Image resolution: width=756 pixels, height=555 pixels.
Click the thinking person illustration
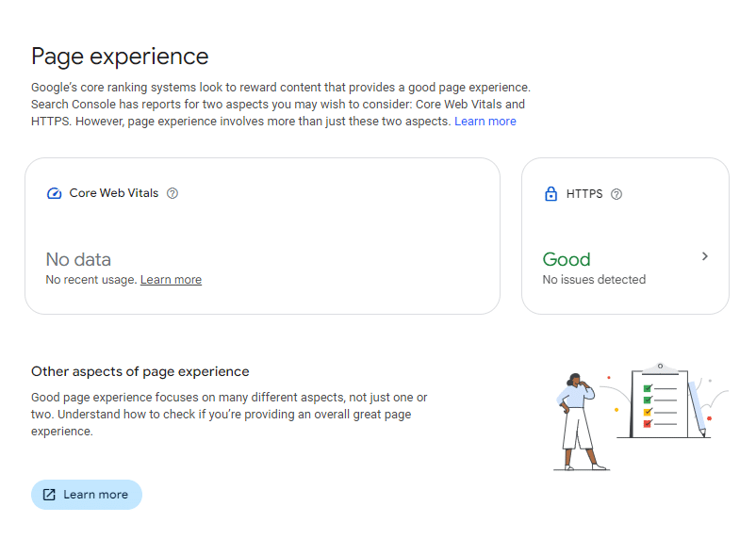pos(579,421)
